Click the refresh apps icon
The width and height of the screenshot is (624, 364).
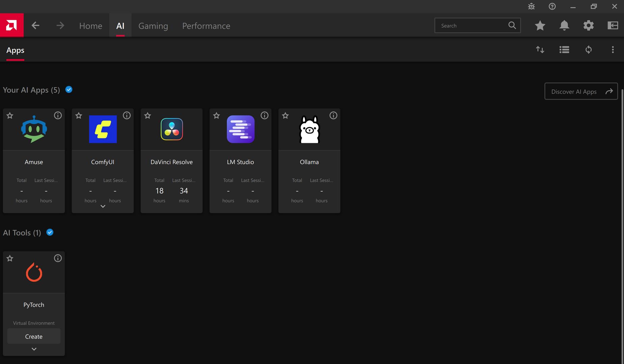[x=588, y=50]
